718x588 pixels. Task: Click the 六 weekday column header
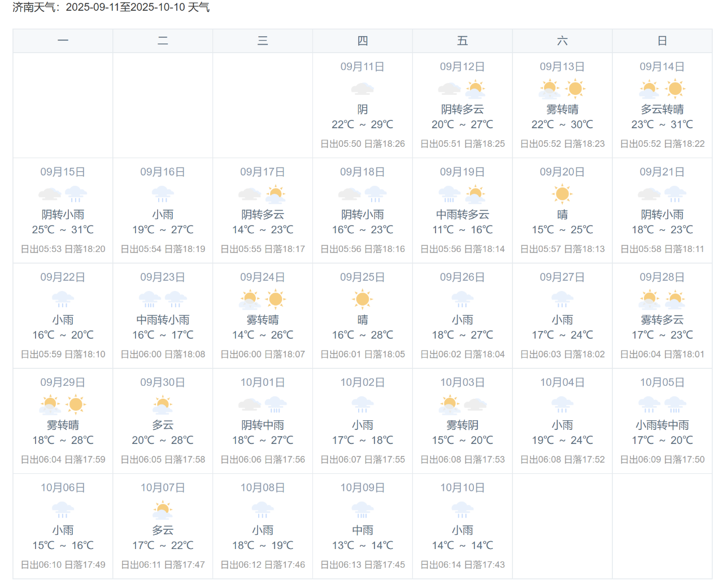click(x=562, y=41)
